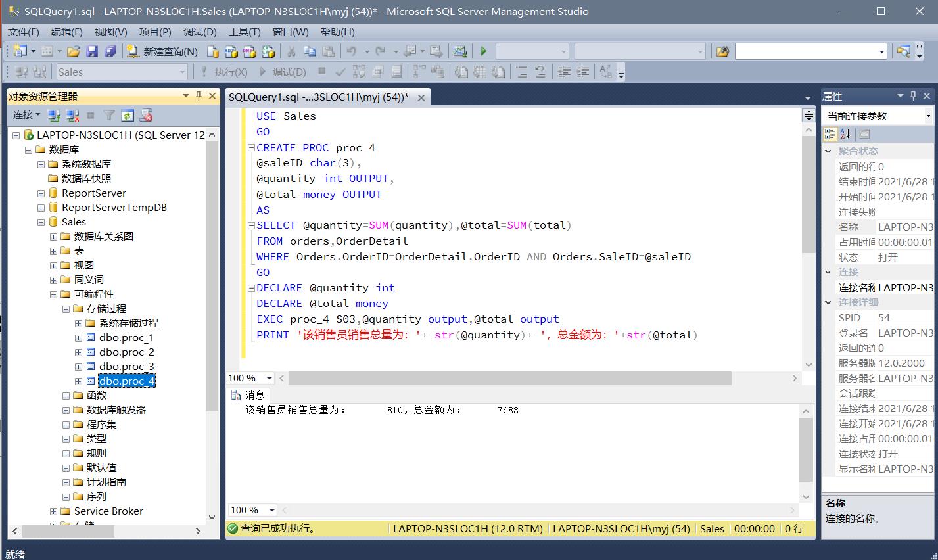This screenshot has width=938, height=560.
Task: Click the 执行(X) execute button
Action: coord(223,72)
